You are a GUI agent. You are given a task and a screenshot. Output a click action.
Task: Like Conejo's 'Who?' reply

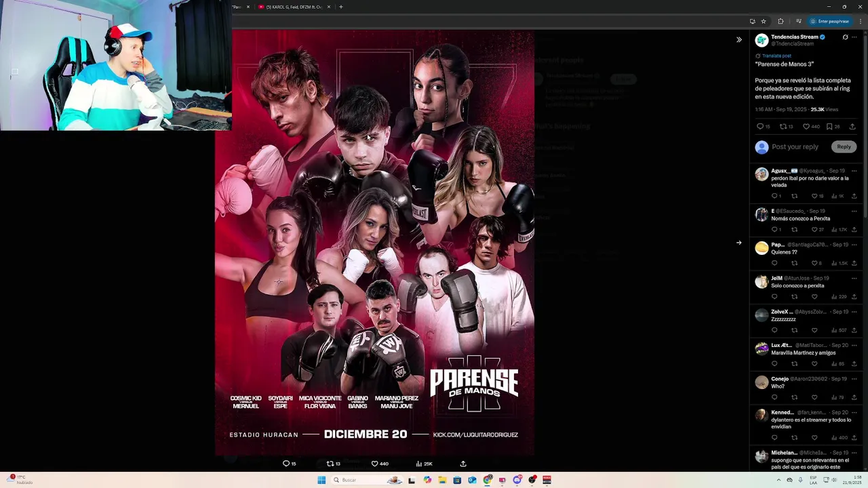click(814, 397)
